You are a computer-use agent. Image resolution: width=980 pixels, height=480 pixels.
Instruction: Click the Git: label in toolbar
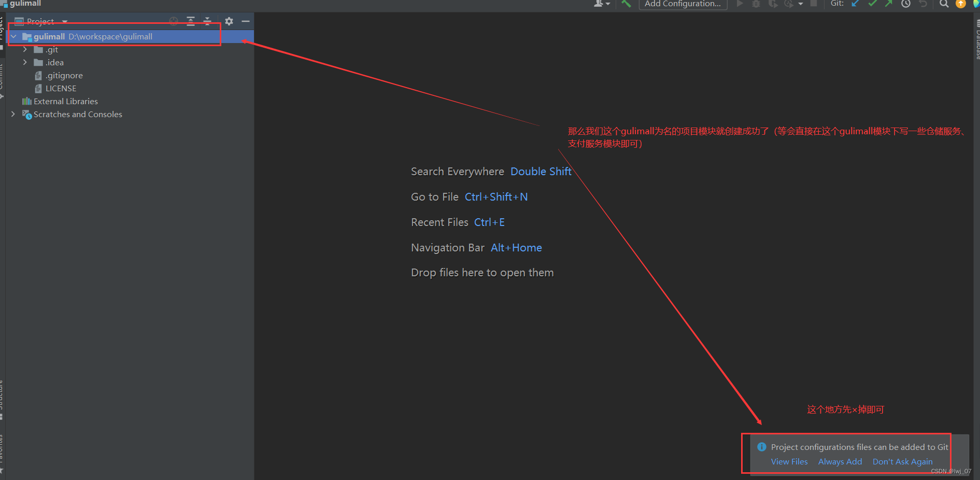(x=837, y=4)
